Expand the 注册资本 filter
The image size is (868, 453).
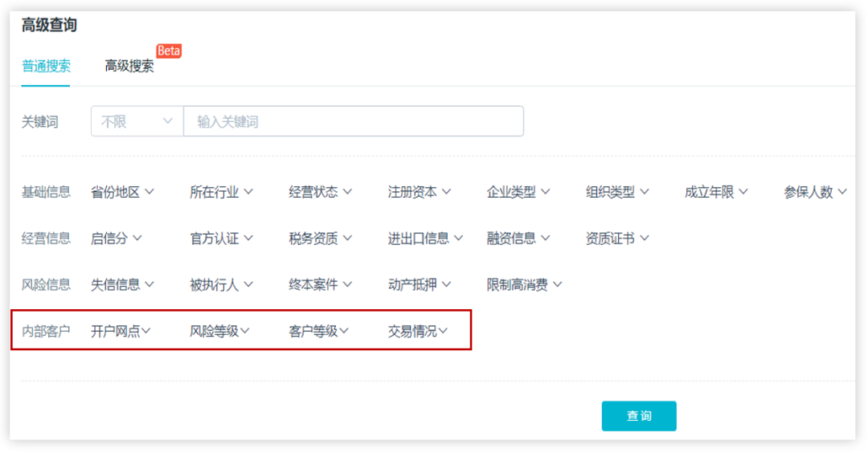tap(420, 192)
